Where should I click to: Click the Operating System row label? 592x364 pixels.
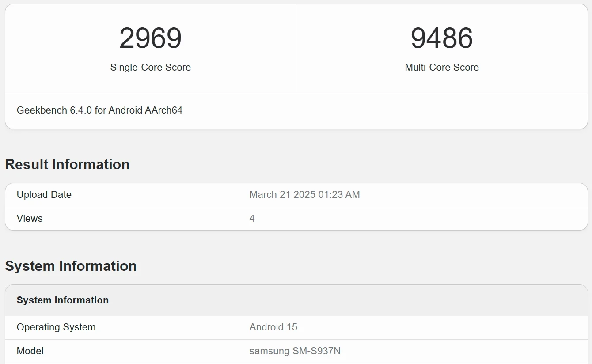tap(56, 327)
